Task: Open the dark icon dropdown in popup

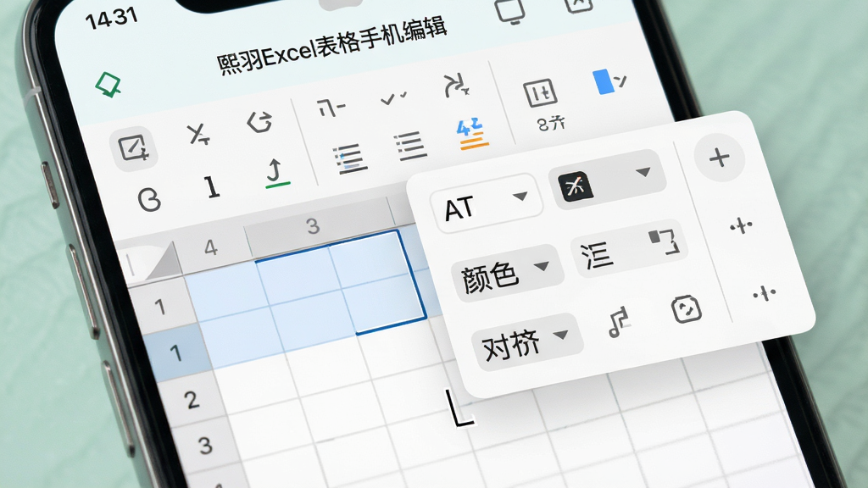Action: [607, 180]
